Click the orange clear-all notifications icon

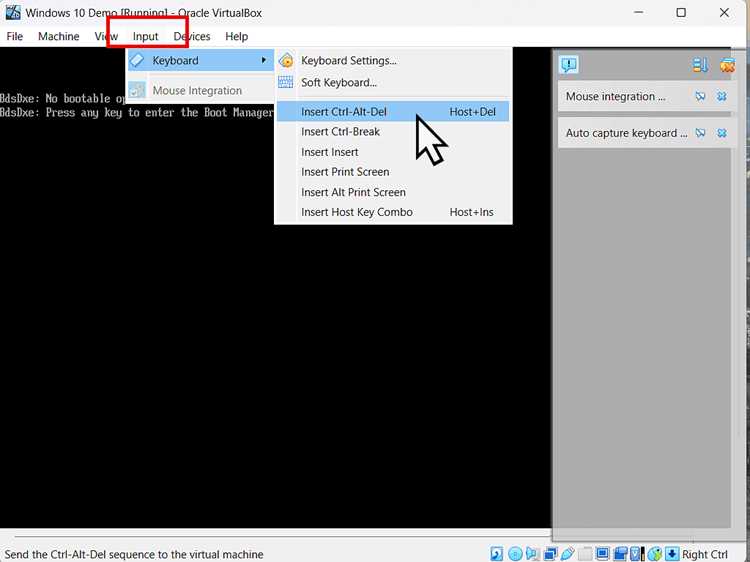coord(727,65)
